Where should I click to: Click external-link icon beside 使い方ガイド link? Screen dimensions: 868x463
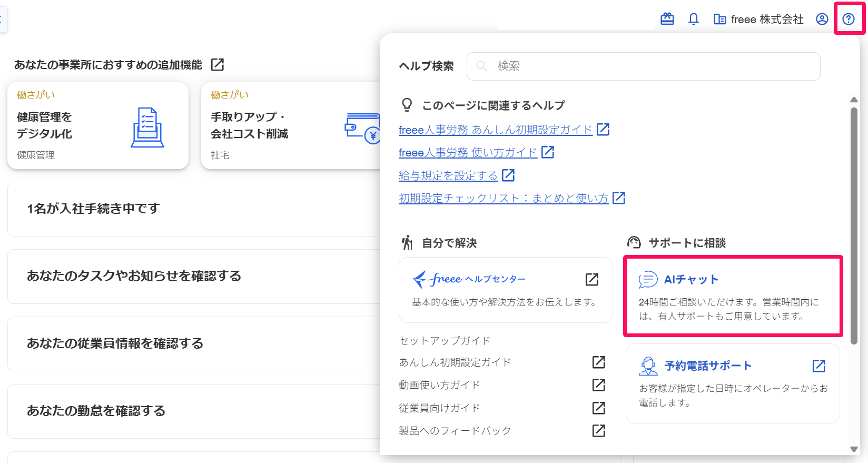point(548,152)
